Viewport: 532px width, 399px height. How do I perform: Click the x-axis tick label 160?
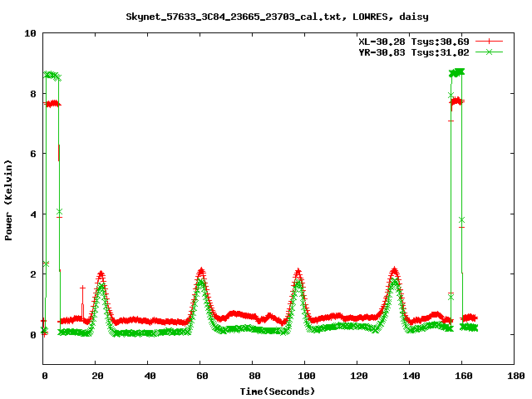tap(464, 376)
